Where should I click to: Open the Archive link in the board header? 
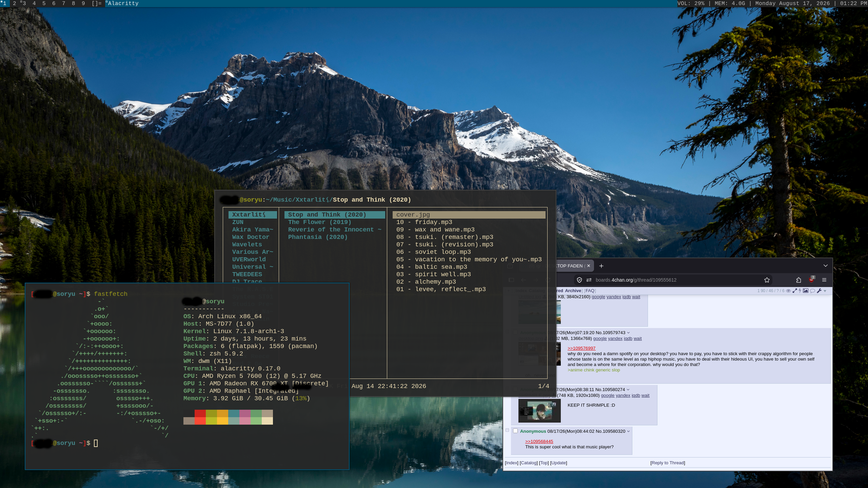573,291
